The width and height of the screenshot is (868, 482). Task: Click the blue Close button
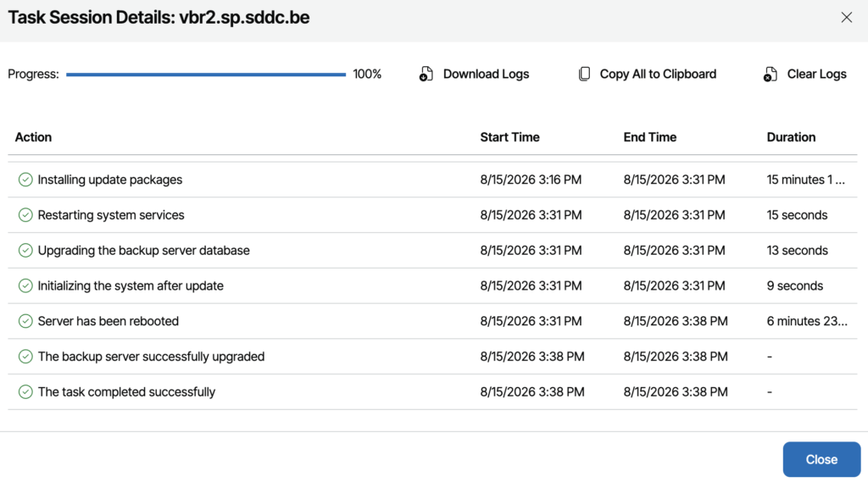821,459
